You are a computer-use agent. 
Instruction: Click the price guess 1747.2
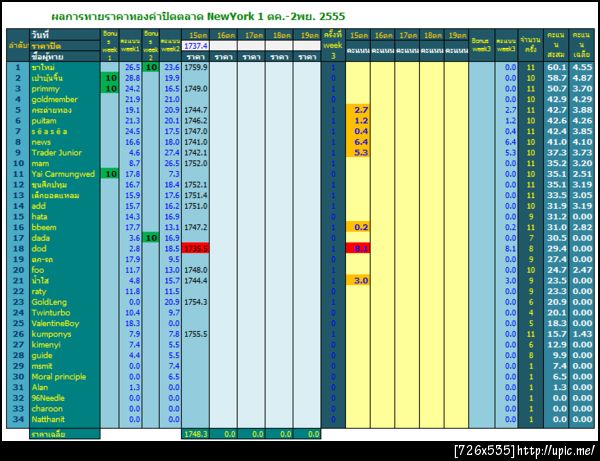(196, 227)
